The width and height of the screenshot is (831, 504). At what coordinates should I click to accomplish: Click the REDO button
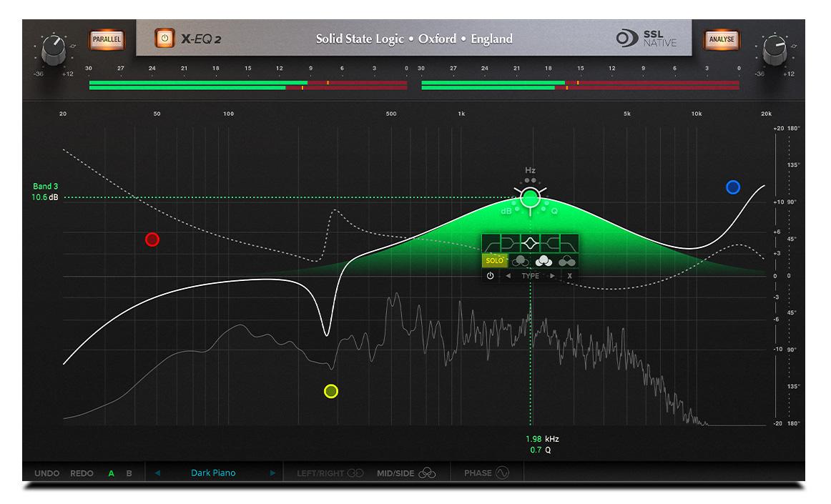pyautogui.click(x=82, y=473)
